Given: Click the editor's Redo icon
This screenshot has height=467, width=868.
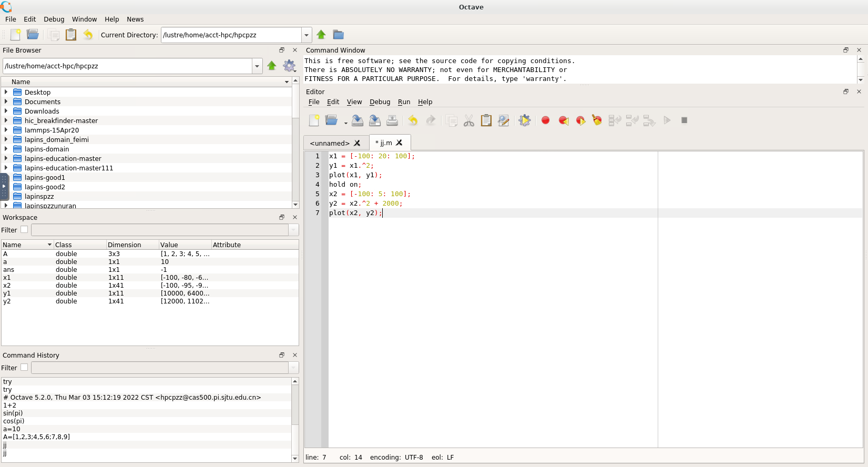Looking at the screenshot, I should click(x=431, y=120).
